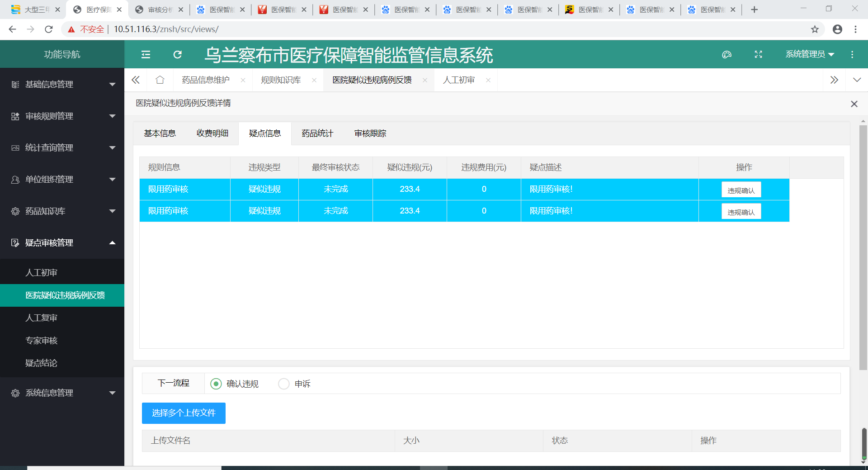Image resolution: width=868 pixels, height=470 pixels.
Task: Click the 选择多个上传文件 button
Action: (184, 413)
